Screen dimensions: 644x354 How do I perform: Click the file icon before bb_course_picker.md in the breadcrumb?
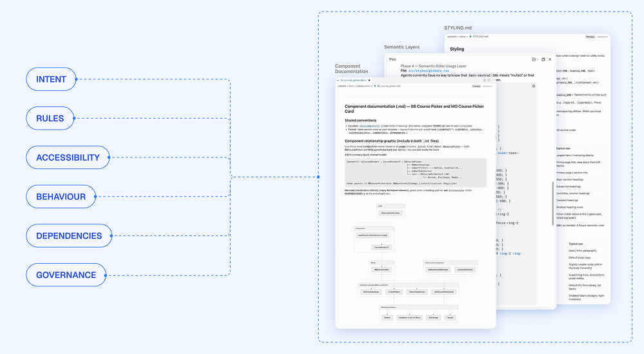point(375,86)
